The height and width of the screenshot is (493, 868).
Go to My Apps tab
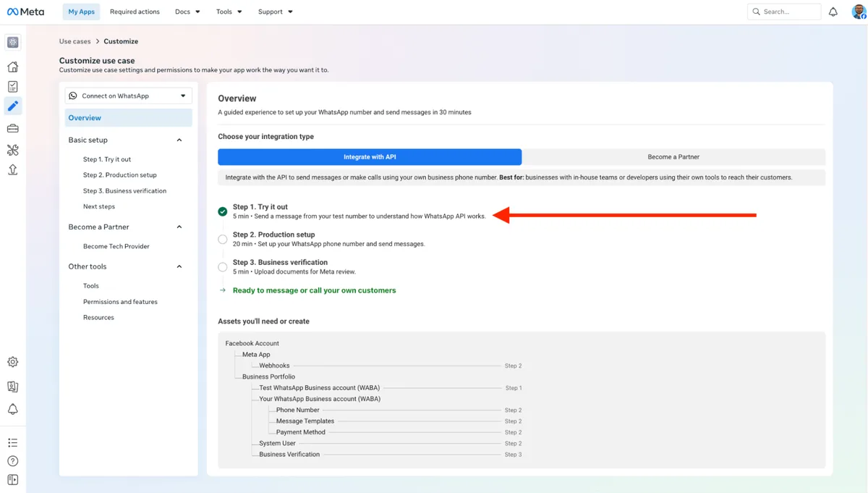82,12
